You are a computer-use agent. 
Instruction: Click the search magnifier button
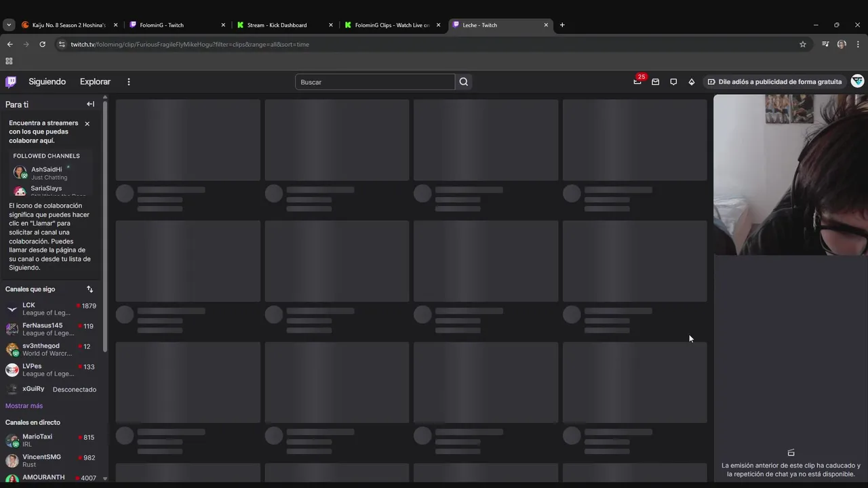464,82
